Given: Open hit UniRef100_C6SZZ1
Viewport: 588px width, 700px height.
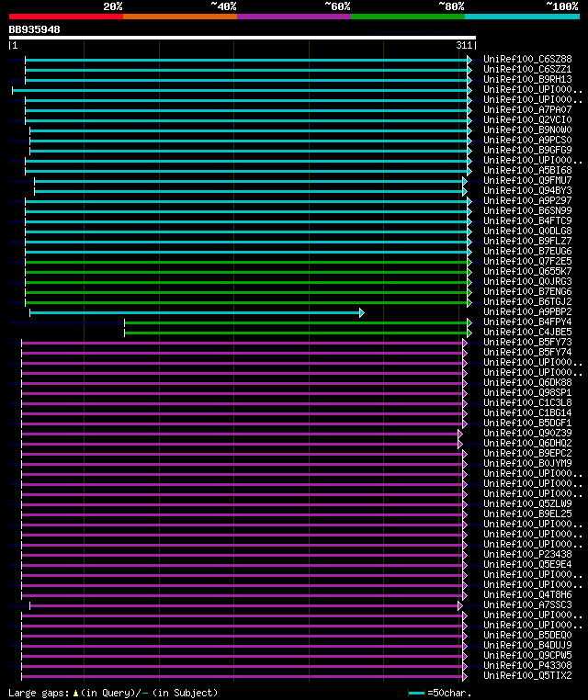Looking at the screenshot, I should 527,69.
